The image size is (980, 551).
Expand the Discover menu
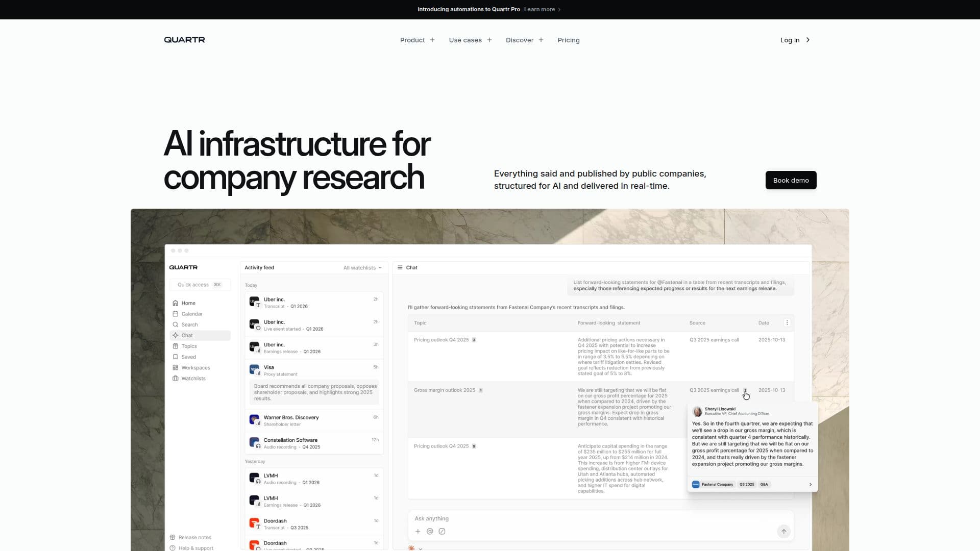[x=524, y=40]
